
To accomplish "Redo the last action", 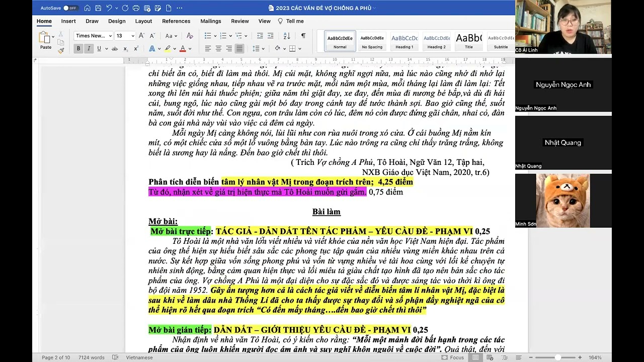I will pyautogui.click(x=125, y=8).
